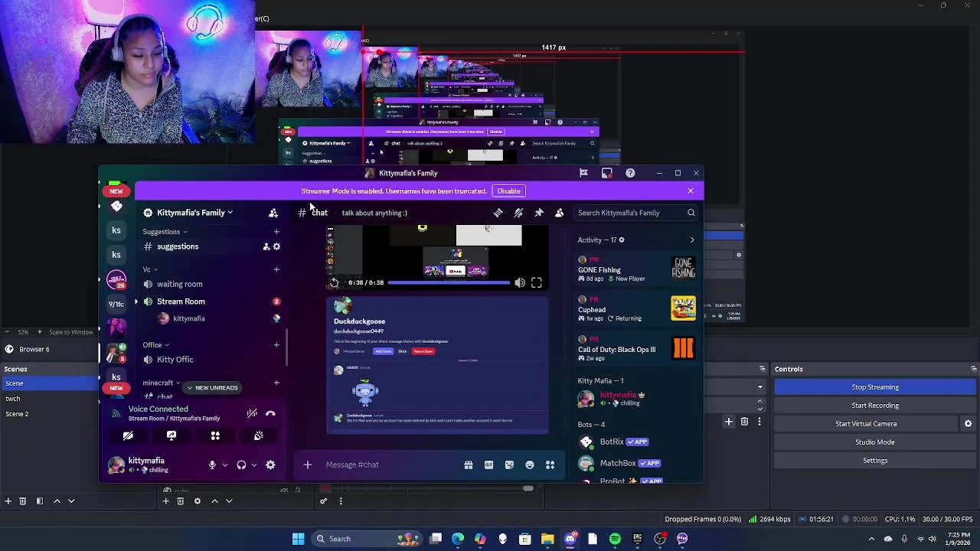The image size is (980, 551).
Task: Select Scene 2 in OBS scenes list
Action: point(49,414)
